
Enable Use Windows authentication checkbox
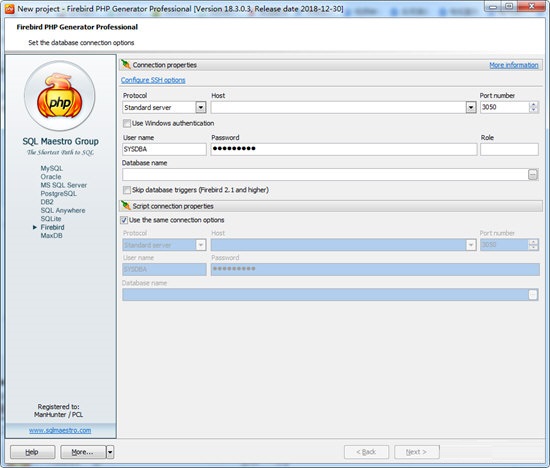(x=127, y=123)
